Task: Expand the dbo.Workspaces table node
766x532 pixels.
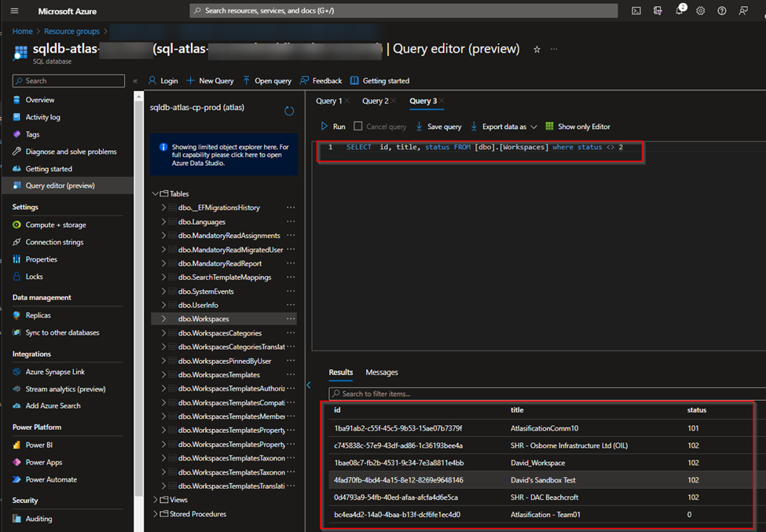Action: coord(163,319)
